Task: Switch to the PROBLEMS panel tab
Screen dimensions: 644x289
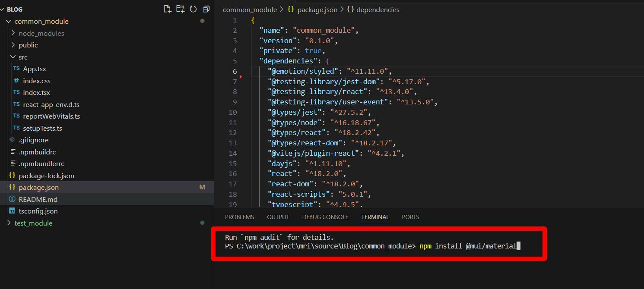Action: tap(239, 217)
